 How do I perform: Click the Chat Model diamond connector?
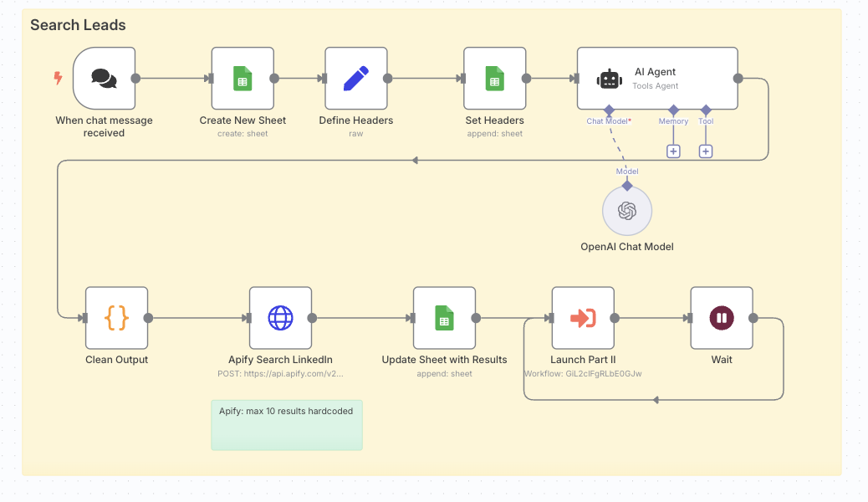click(610, 110)
